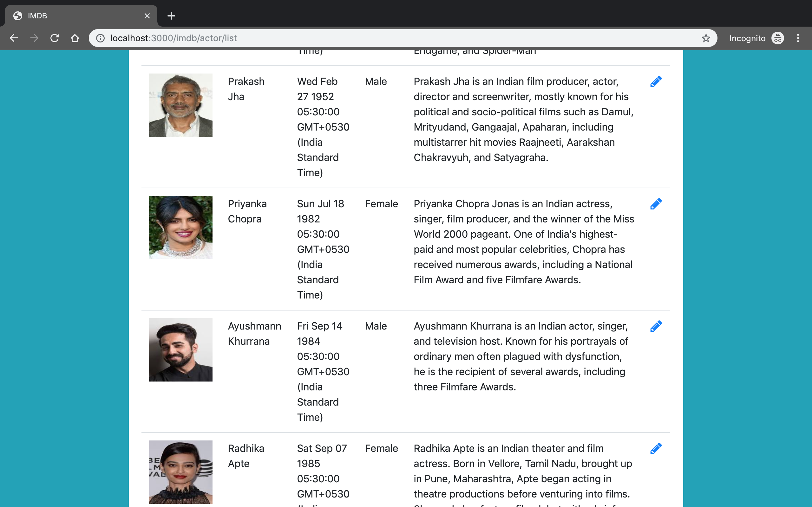Navigate back using the back arrow
812x507 pixels.
tap(14, 38)
